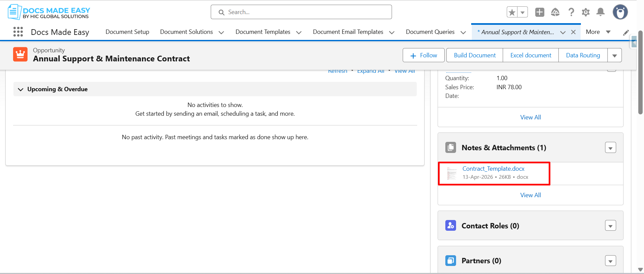Open the Notifications bell icon

[601, 12]
